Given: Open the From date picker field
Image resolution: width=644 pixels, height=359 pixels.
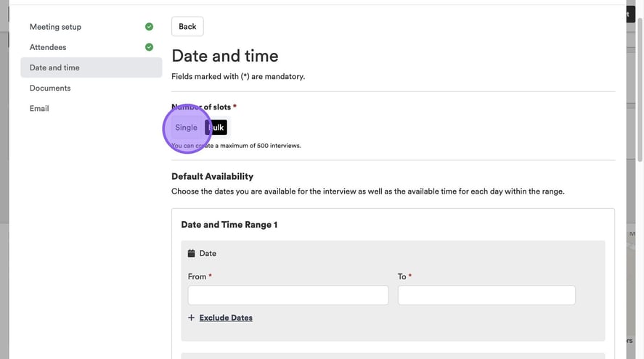Looking at the screenshot, I should [x=288, y=295].
